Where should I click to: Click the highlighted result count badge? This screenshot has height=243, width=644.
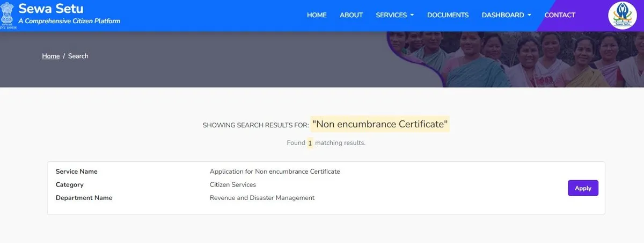[x=310, y=143]
